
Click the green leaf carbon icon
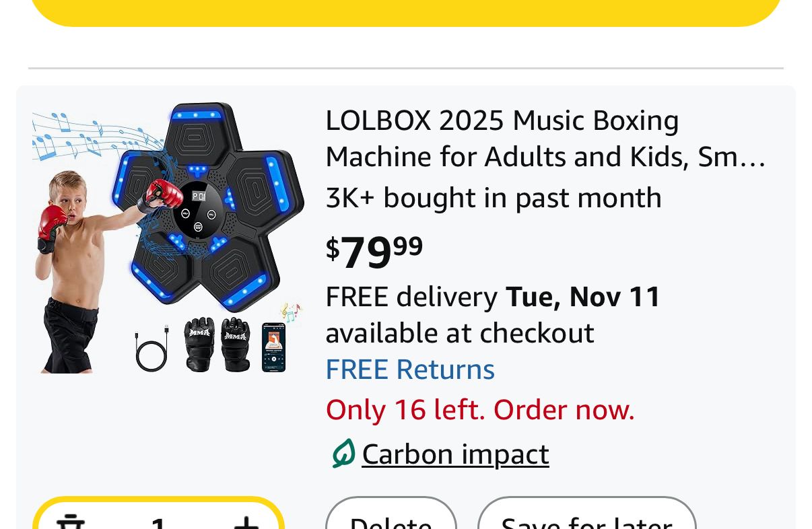(343, 454)
